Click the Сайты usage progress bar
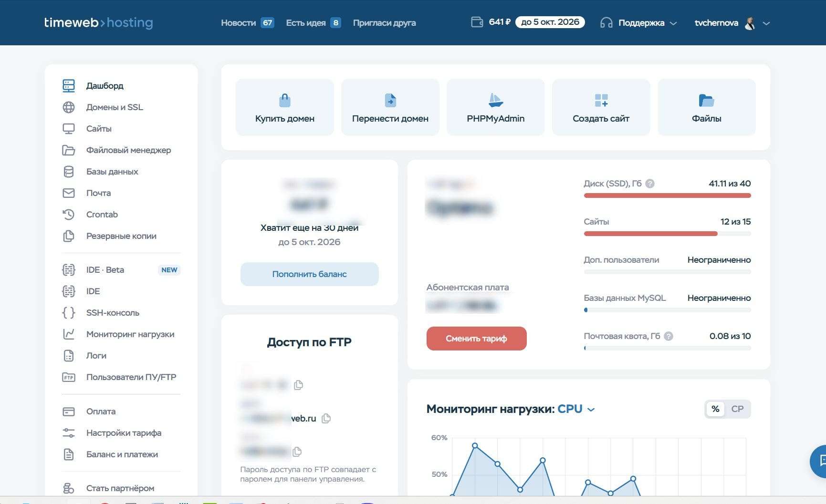The image size is (826, 504). pos(667,234)
